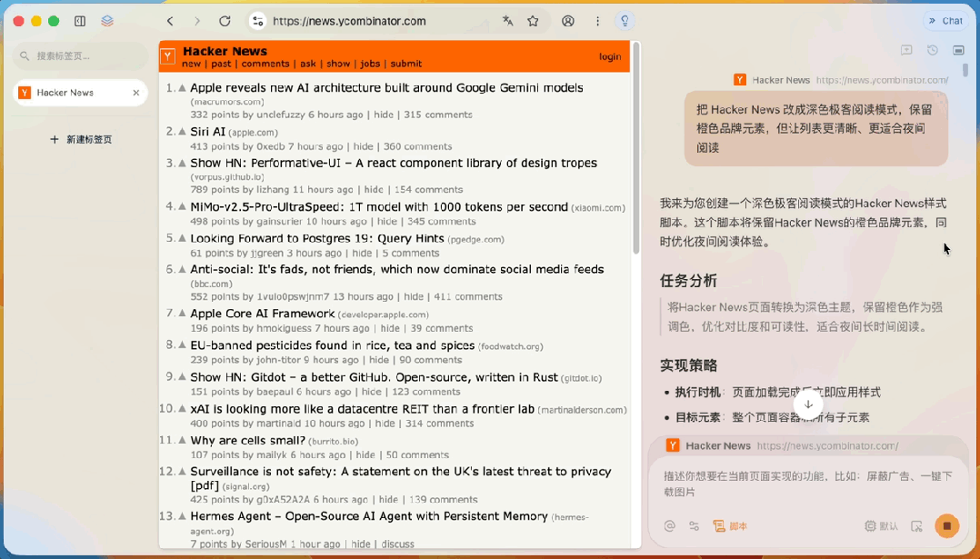The height and width of the screenshot is (559, 980).
Task: Click the lightbulb assistant icon
Action: [x=625, y=21]
